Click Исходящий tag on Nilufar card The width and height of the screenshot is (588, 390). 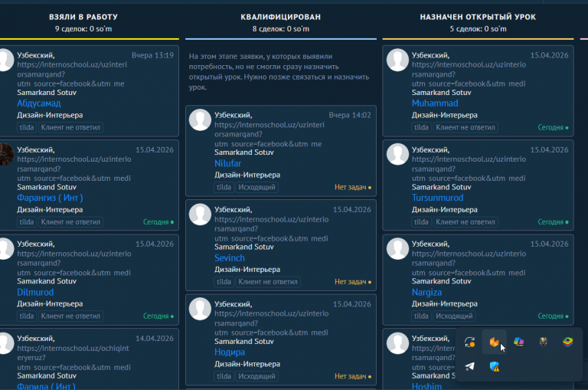click(257, 187)
